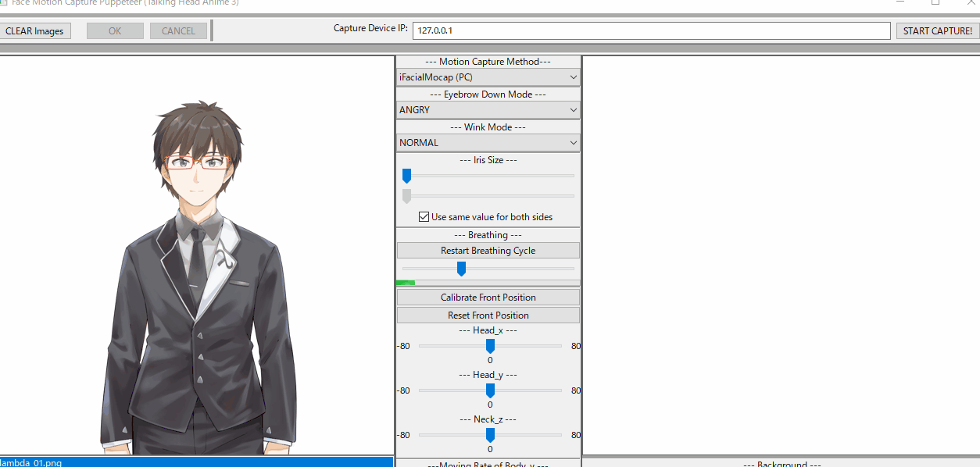Open the Wink Mode dropdown
This screenshot has width=980, height=467.
pos(488,143)
